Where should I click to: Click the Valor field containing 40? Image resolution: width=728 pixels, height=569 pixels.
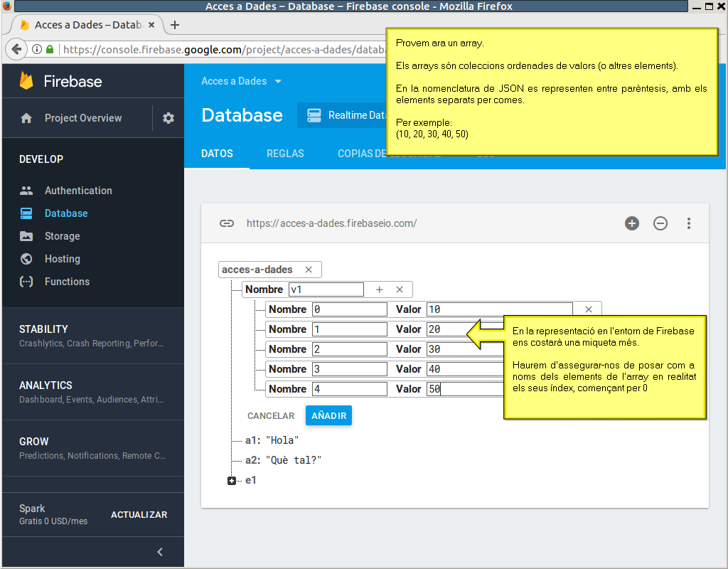click(x=465, y=369)
